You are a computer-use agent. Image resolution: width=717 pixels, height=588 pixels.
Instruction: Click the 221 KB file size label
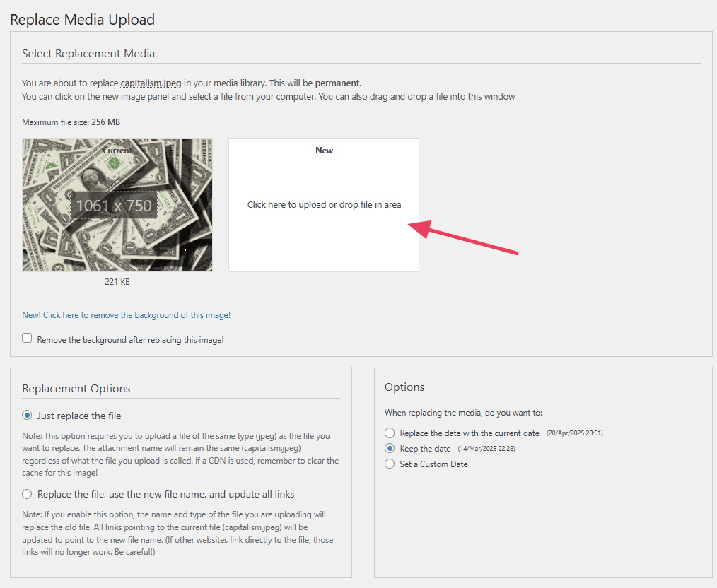pos(117,282)
